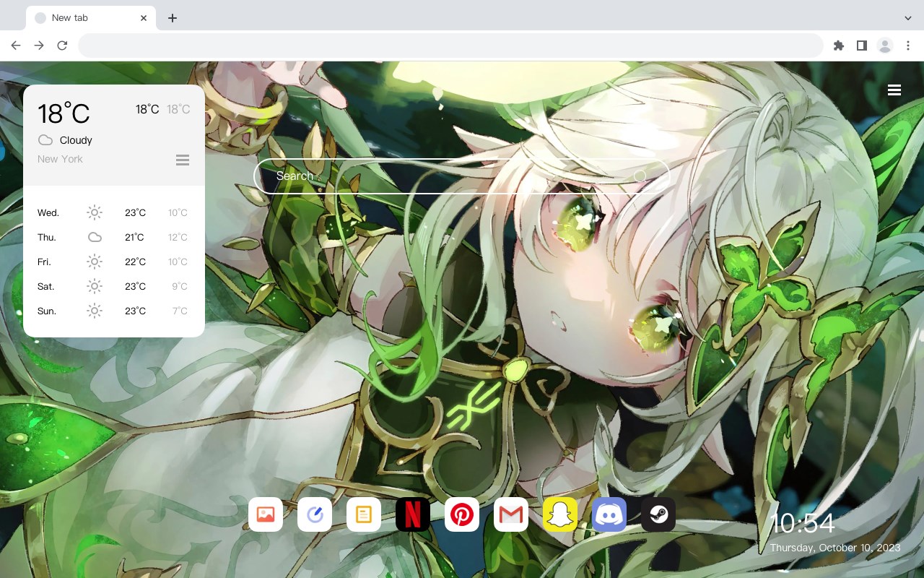Click the Wednesday sunny icon
The image size is (924, 578).
[x=95, y=212]
